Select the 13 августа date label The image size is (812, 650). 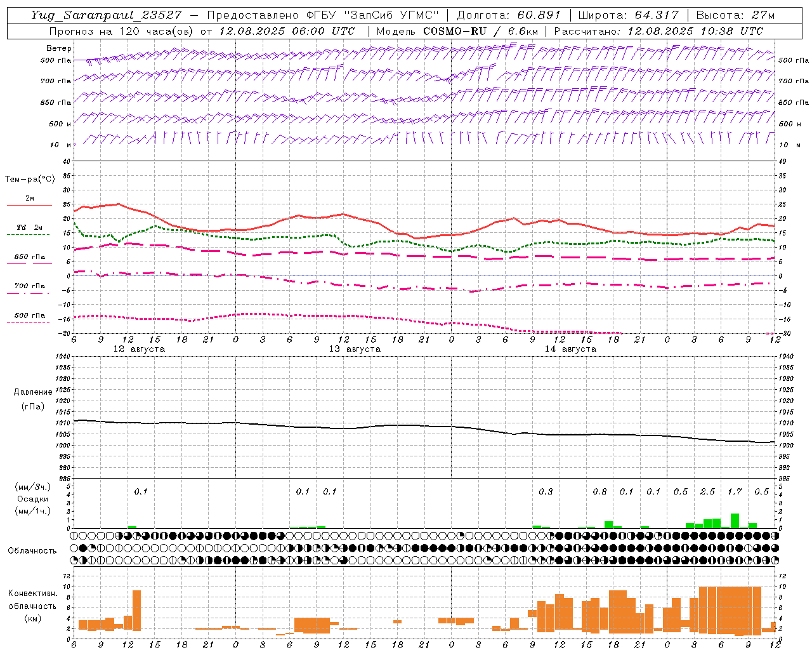pos(355,349)
